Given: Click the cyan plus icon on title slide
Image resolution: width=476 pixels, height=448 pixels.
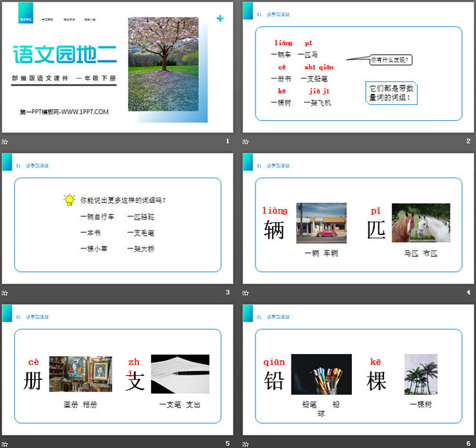Looking at the screenshot, I should click(221, 19).
